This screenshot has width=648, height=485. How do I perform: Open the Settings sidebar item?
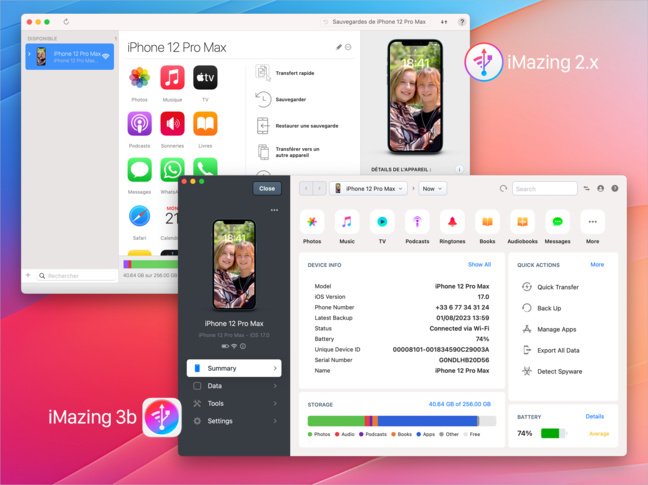click(233, 421)
